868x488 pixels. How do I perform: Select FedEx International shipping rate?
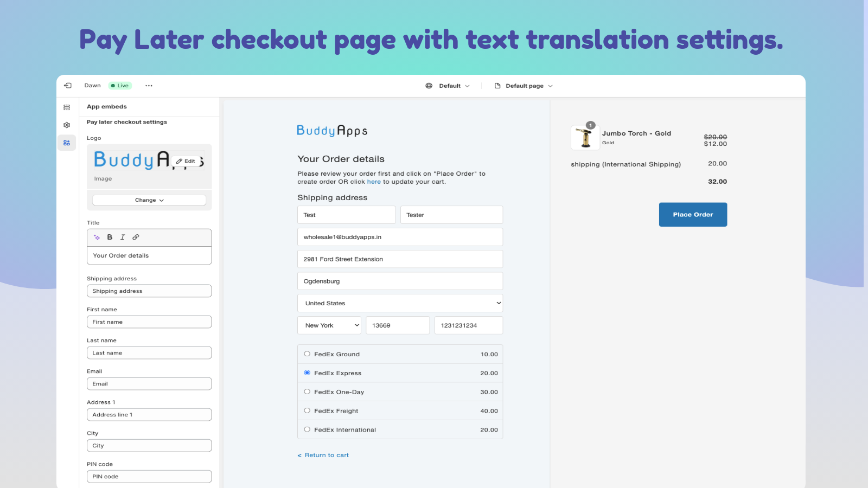coord(308,429)
